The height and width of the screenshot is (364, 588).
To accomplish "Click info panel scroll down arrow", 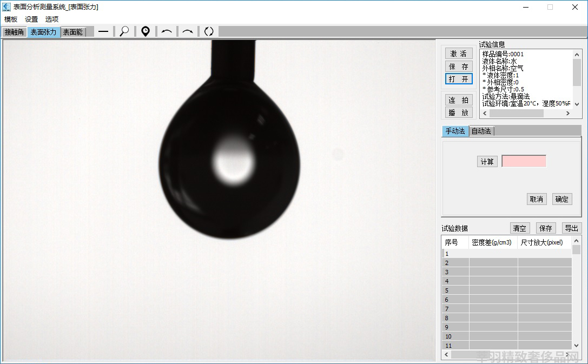I will [x=577, y=104].
